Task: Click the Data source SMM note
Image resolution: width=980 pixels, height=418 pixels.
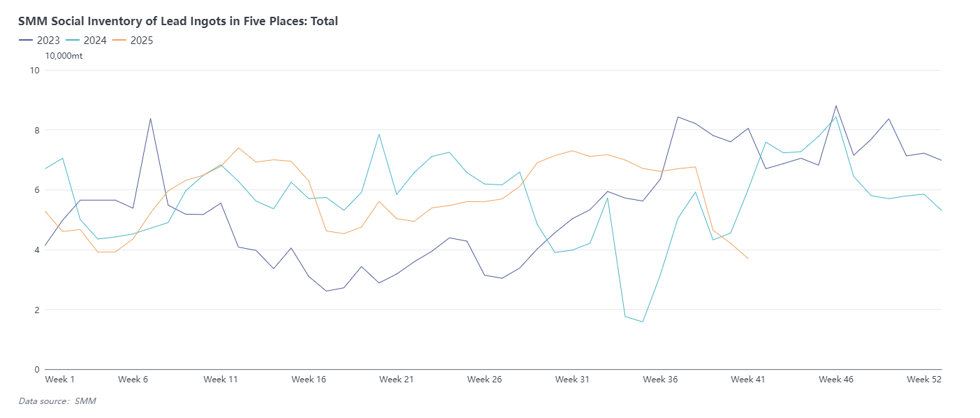Action: [x=57, y=401]
